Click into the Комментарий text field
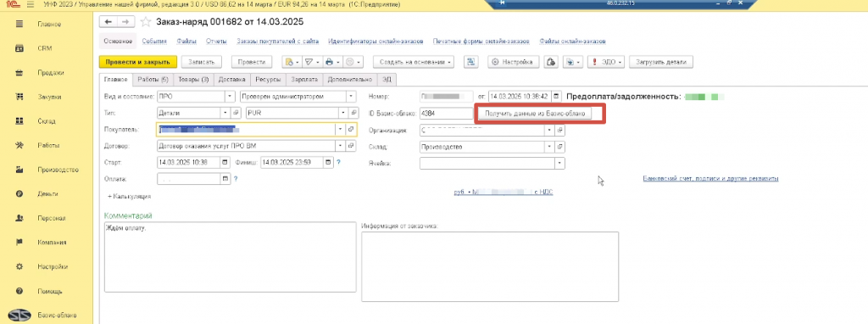Viewport: 868px width, 324px height. pos(229,256)
